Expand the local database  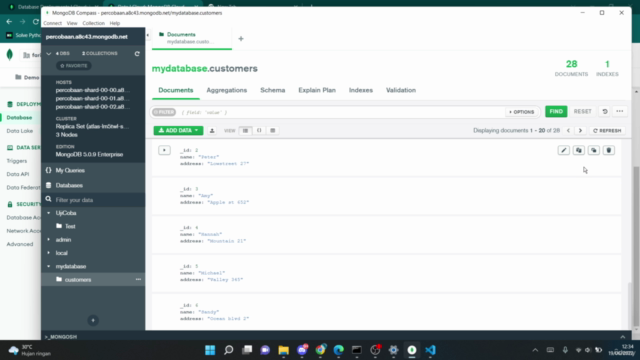(49, 253)
